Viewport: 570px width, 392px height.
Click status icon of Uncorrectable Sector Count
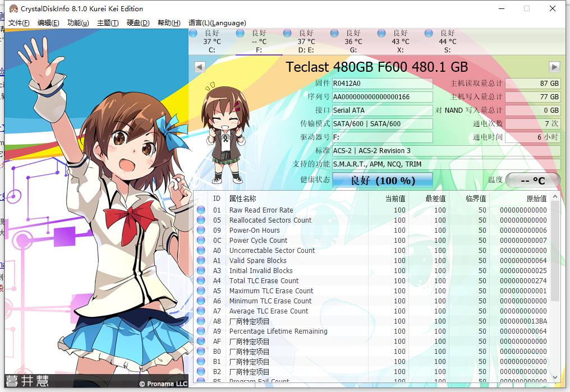(x=201, y=250)
